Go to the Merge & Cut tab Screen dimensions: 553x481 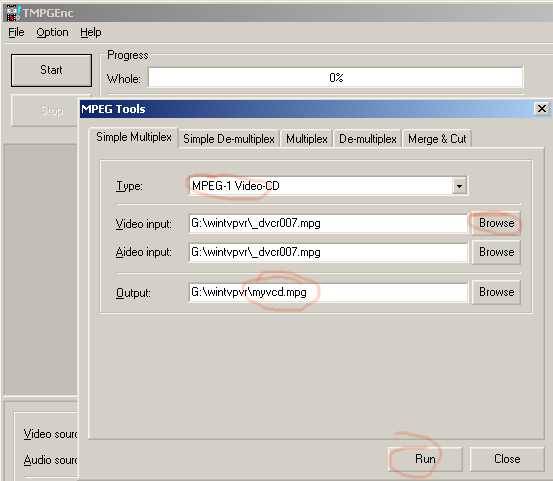coord(437,139)
